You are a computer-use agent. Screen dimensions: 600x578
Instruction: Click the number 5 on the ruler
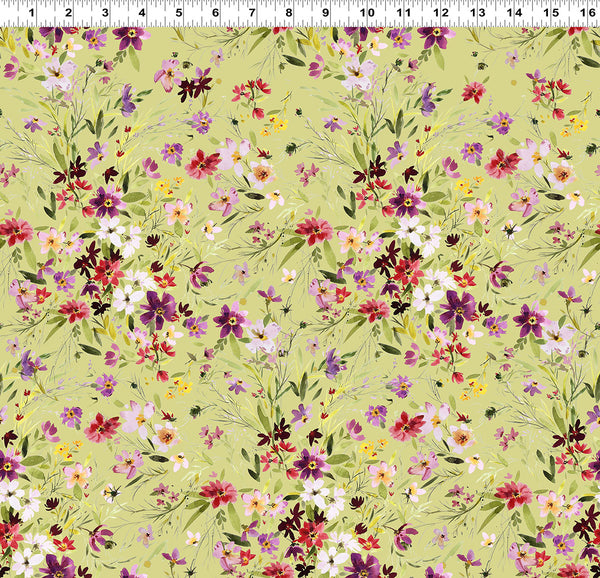(180, 13)
